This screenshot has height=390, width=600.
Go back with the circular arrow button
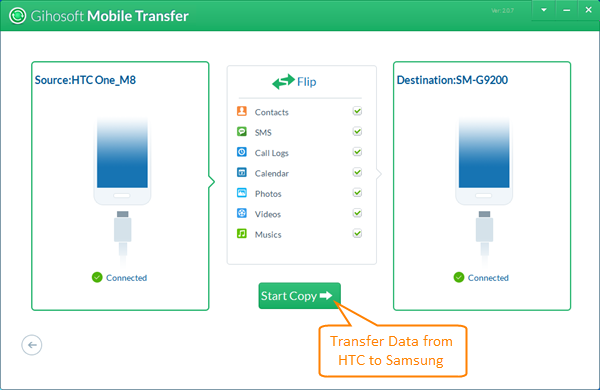tap(32, 345)
